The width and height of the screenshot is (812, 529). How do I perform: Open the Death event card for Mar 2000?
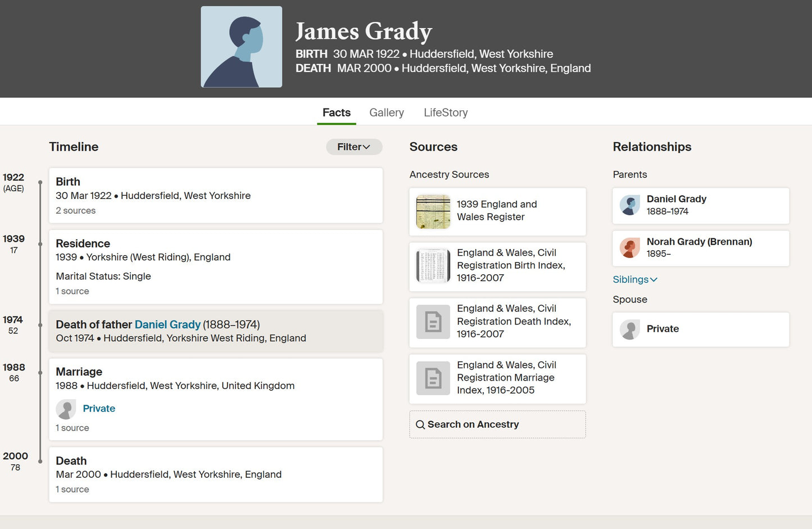[216, 474]
